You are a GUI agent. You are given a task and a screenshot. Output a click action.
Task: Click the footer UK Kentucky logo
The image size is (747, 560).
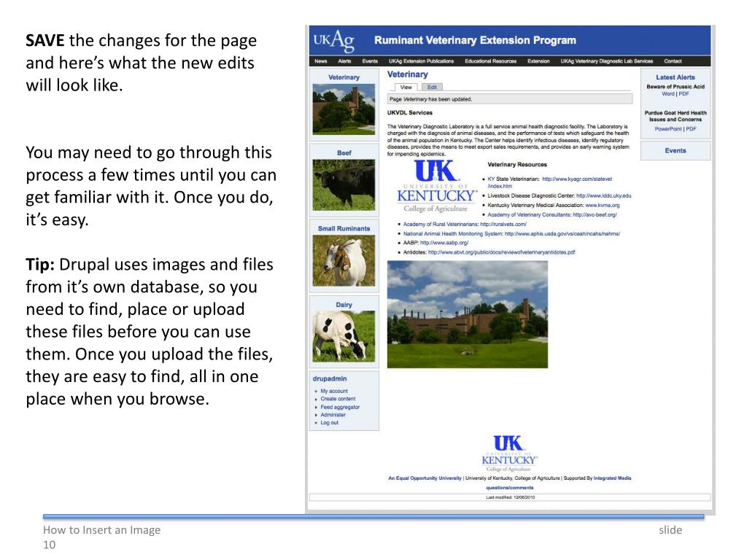pyautogui.click(x=509, y=453)
